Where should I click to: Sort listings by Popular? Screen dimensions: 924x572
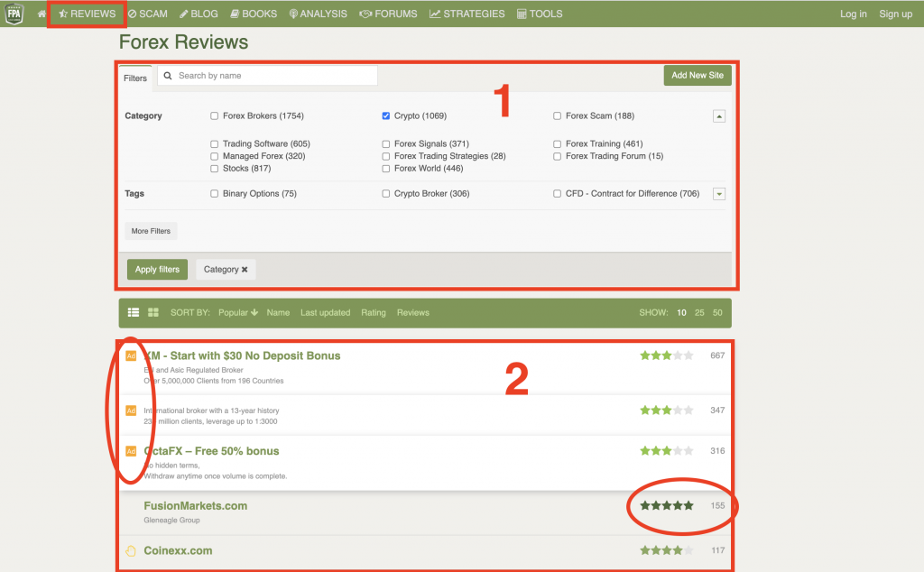[x=238, y=313]
